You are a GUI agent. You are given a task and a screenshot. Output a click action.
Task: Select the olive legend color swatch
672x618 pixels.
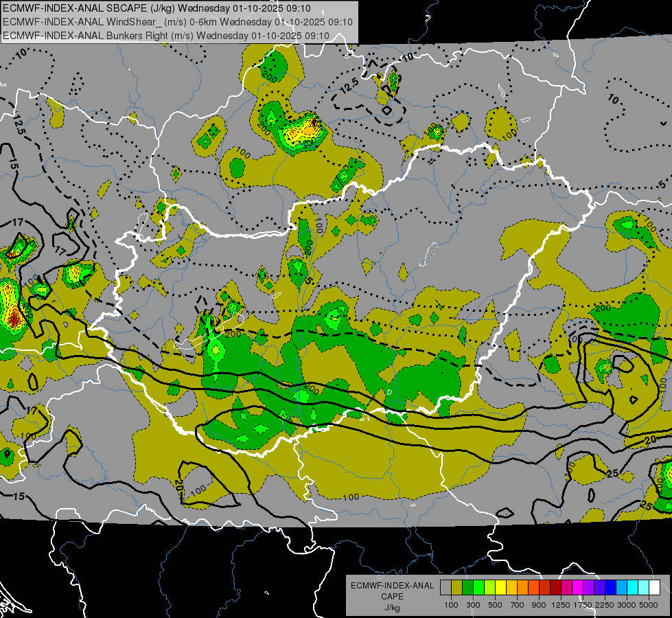[457, 588]
